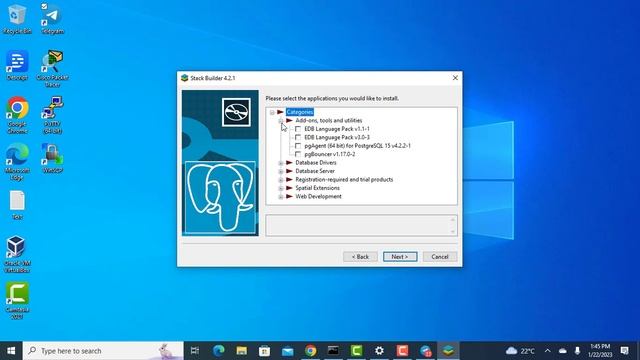
Task: Cancel the Stack Builder wizard
Action: tap(440, 257)
